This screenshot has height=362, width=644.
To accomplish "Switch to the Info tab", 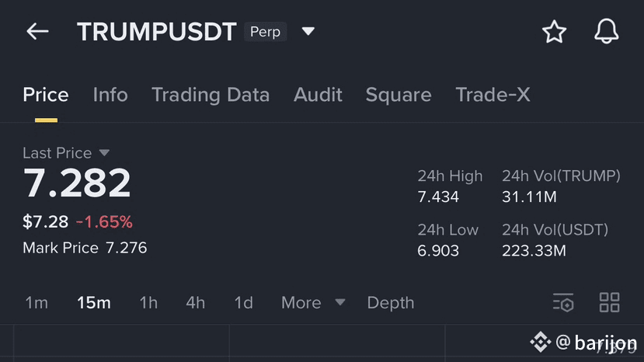I will pyautogui.click(x=110, y=95).
